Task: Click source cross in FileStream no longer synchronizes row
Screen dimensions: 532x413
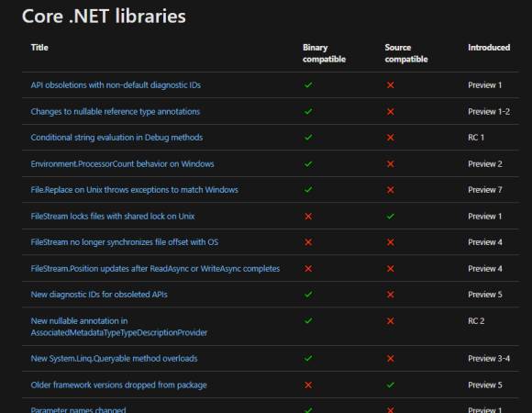Action: point(391,242)
